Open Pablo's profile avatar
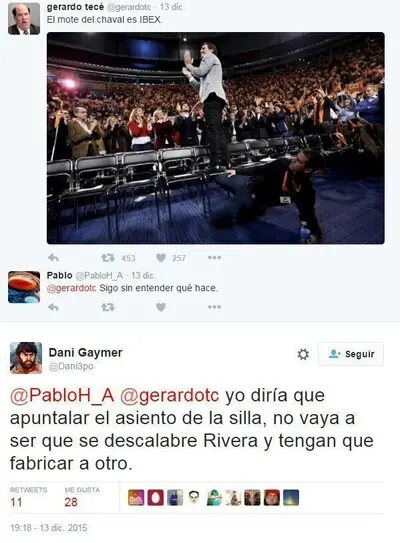 tap(24, 287)
